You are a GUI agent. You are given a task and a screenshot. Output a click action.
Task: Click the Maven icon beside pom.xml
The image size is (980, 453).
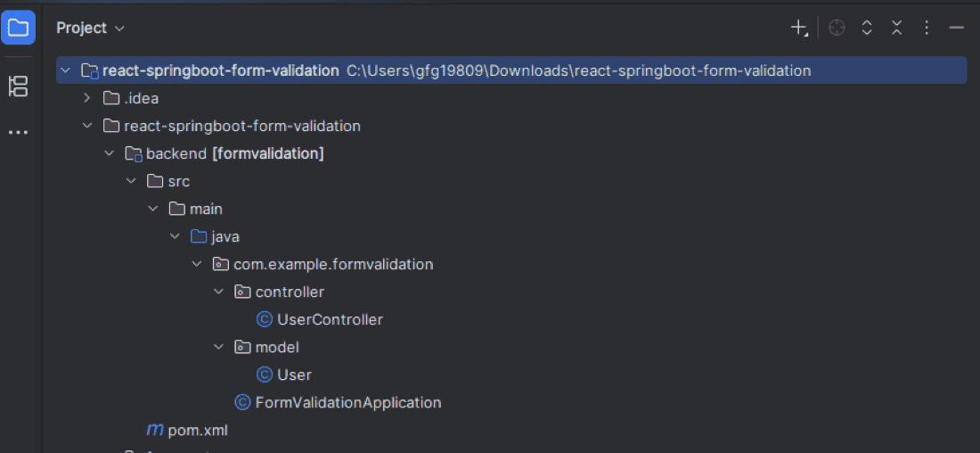[x=154, y=430]
